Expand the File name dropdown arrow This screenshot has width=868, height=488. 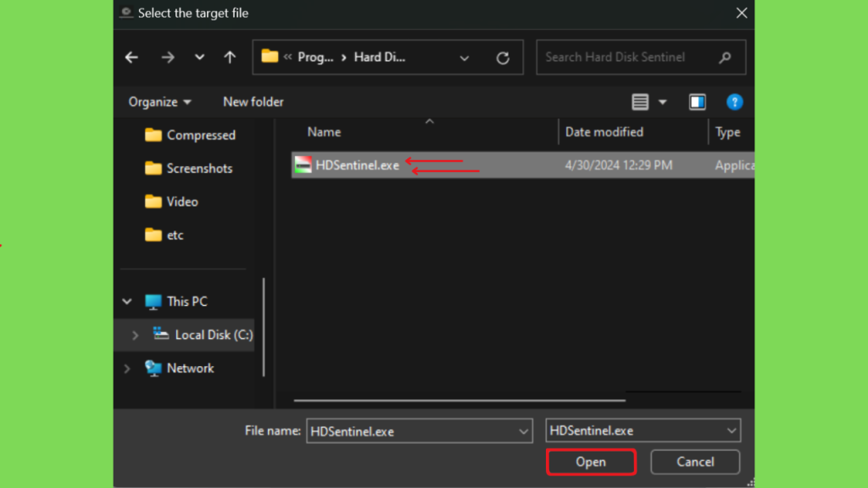pyautogui.click(x=523, y=431)
